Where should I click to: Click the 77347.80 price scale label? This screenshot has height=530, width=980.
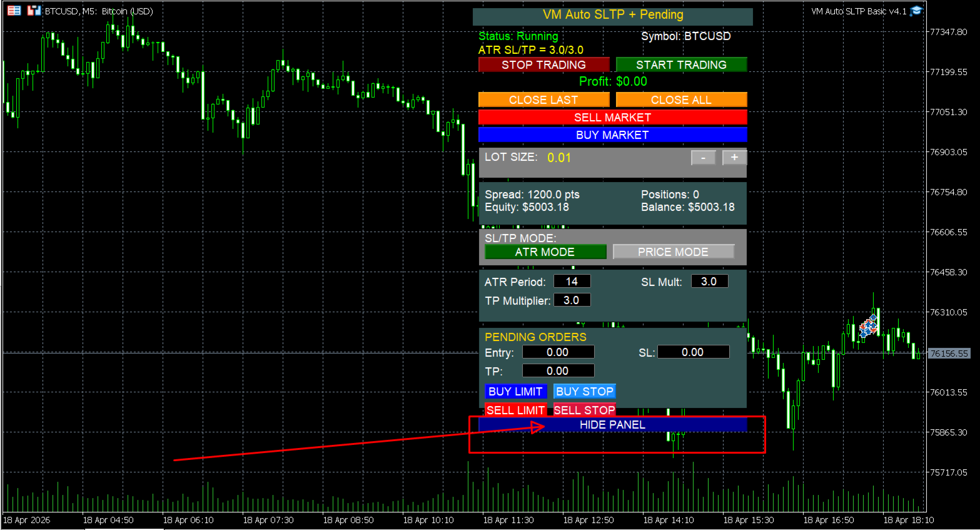click(x=949, y=32)
